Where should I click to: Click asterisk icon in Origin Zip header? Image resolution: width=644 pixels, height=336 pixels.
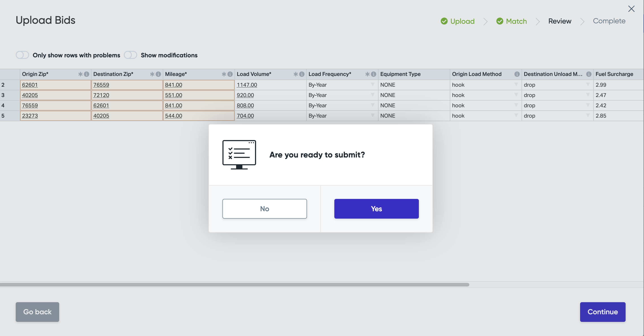click(80, 74)
